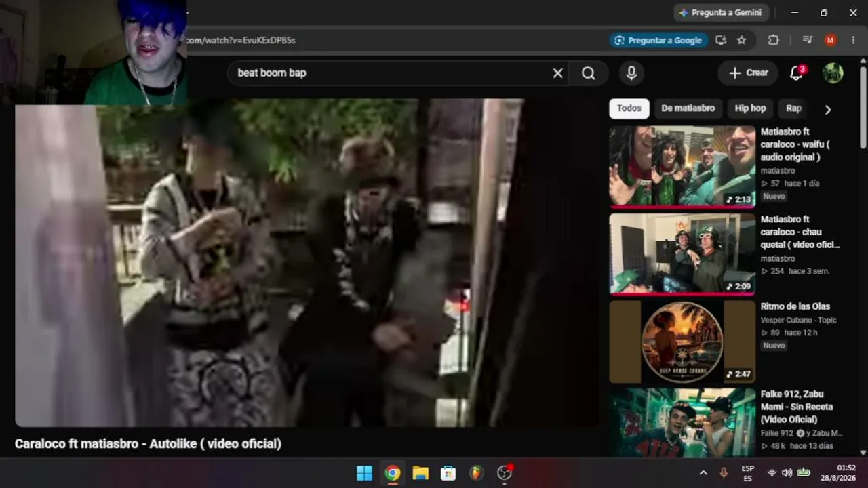This screenshot has height=488, width=868.
Task: Click the microphone-in-use tray icon
Action: click(x=724, y=473)
